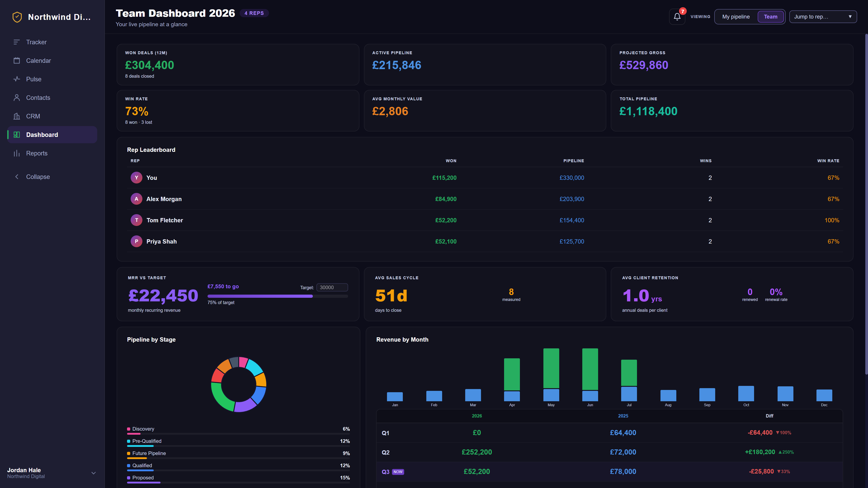
Task: Click the Apr revenue bar
Action: tap(512, 380)
